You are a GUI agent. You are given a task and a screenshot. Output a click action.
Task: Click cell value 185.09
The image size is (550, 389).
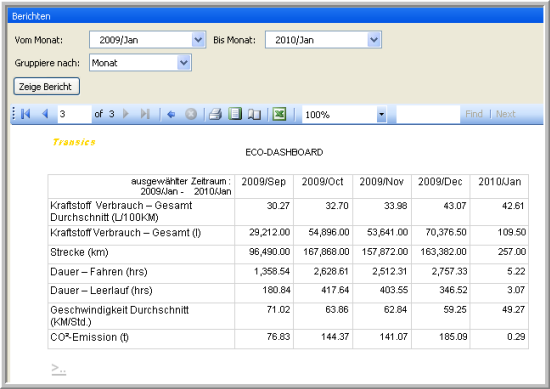453,337
